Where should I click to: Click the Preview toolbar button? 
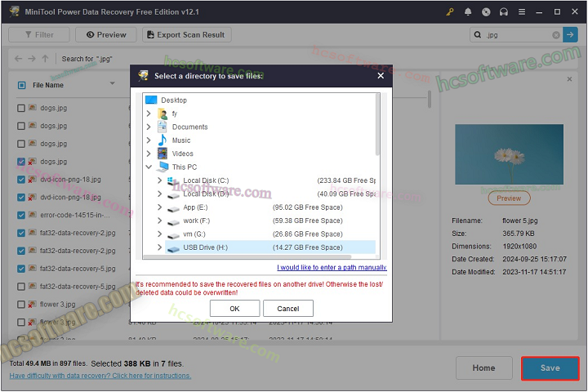point(106,35)
